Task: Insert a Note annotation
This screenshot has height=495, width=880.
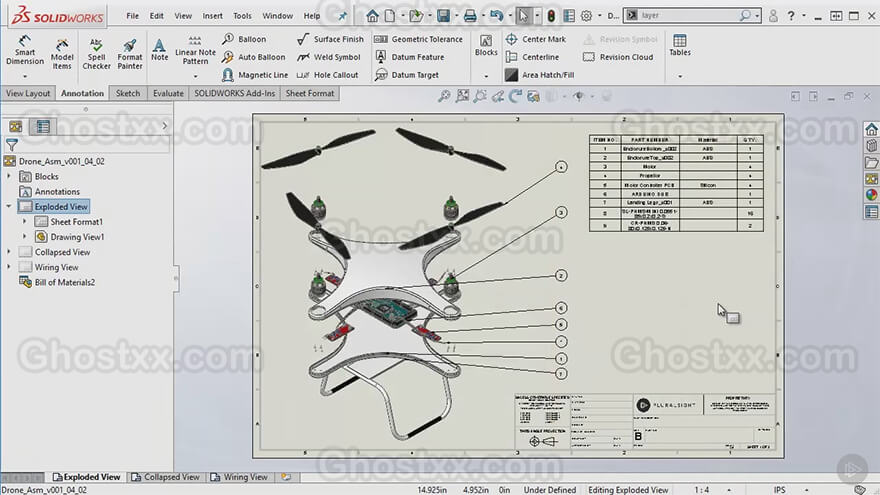Action: pos(159,49)
